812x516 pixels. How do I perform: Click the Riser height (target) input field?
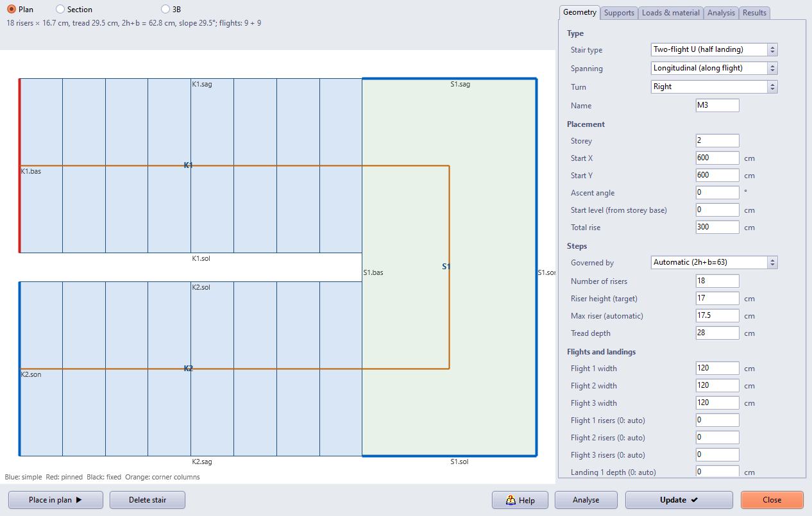[718, 299]
